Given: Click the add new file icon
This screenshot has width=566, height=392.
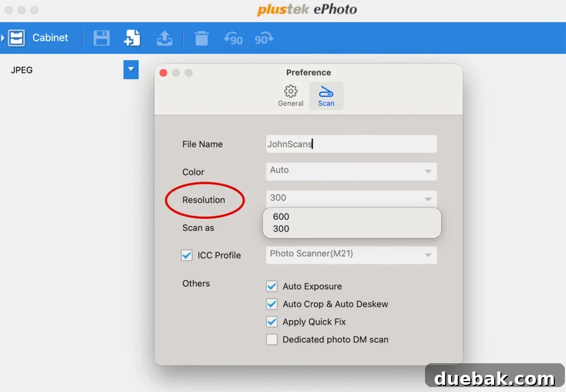Looking at the screenshot, I should pyautogui.click(x=132, y=38).
